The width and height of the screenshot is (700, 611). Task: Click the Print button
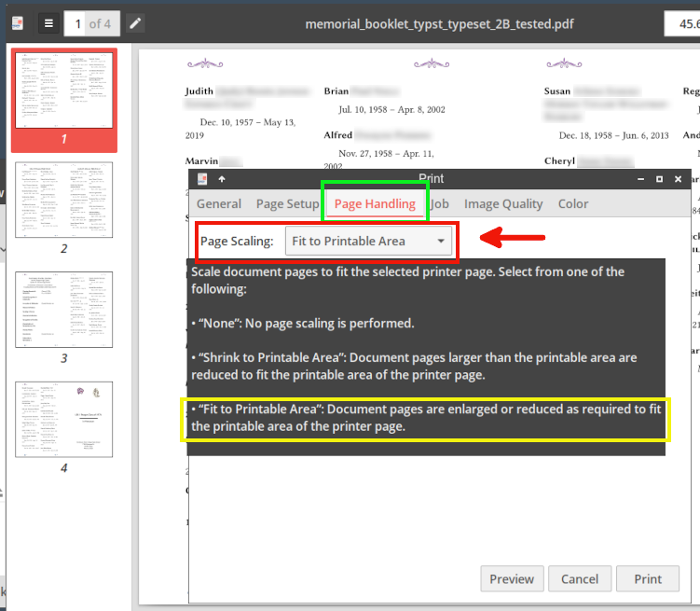648,579
